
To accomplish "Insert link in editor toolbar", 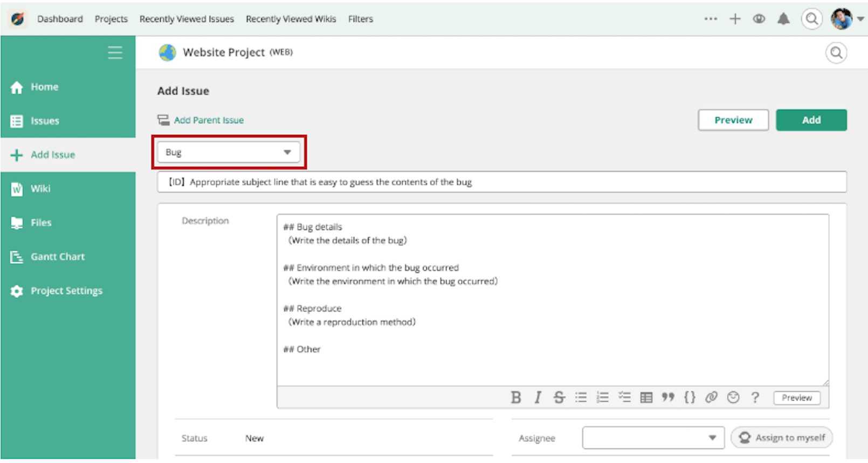I will [x=711, y=398].
